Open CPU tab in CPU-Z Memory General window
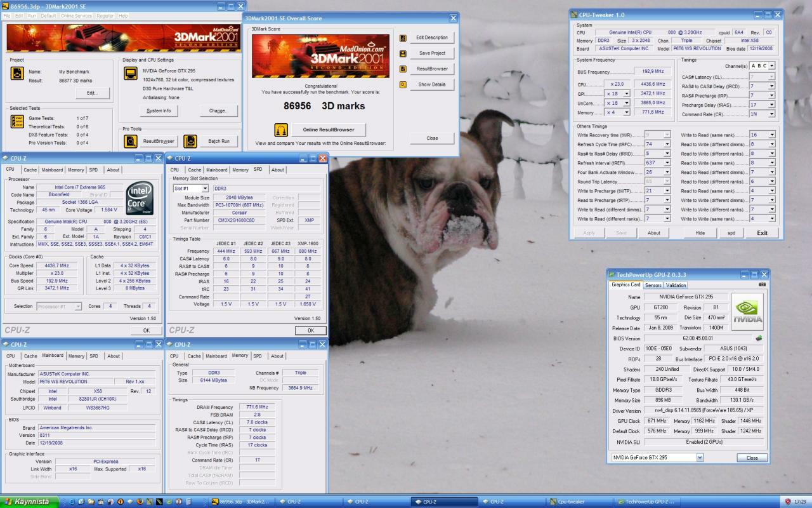This screenshot has height=508, width=812. click(174, 356)
